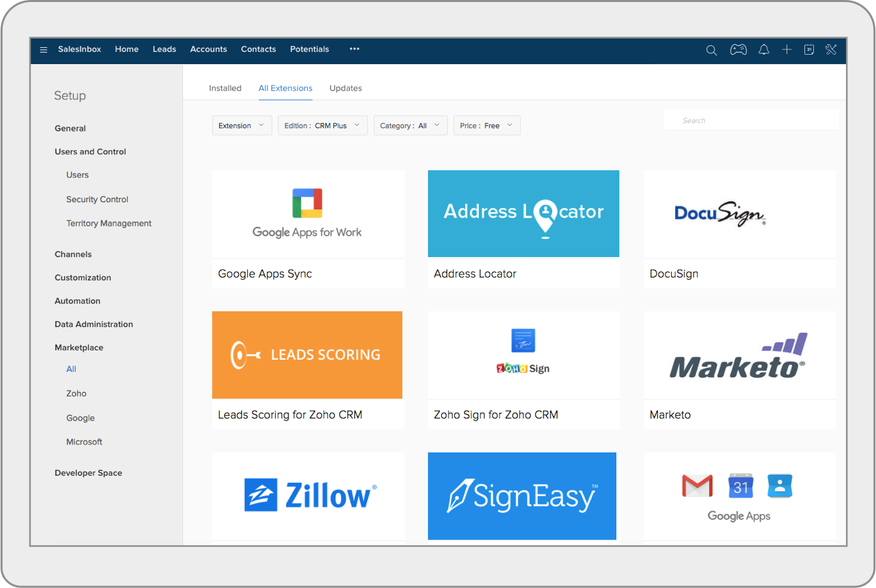The height and width of the screenshot is (588, 876).
Task: Open the game controller icon
Action: click(x=738, y=49)
